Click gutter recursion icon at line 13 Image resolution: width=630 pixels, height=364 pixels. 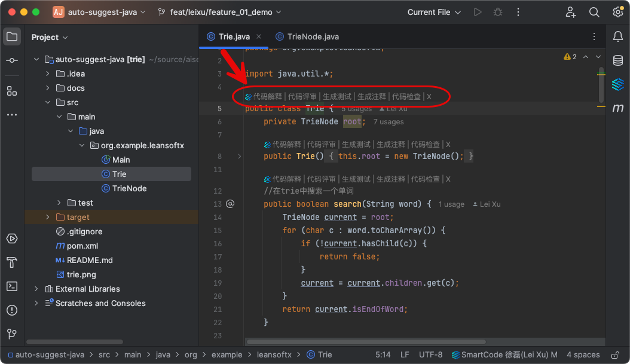tap(230, 204)
